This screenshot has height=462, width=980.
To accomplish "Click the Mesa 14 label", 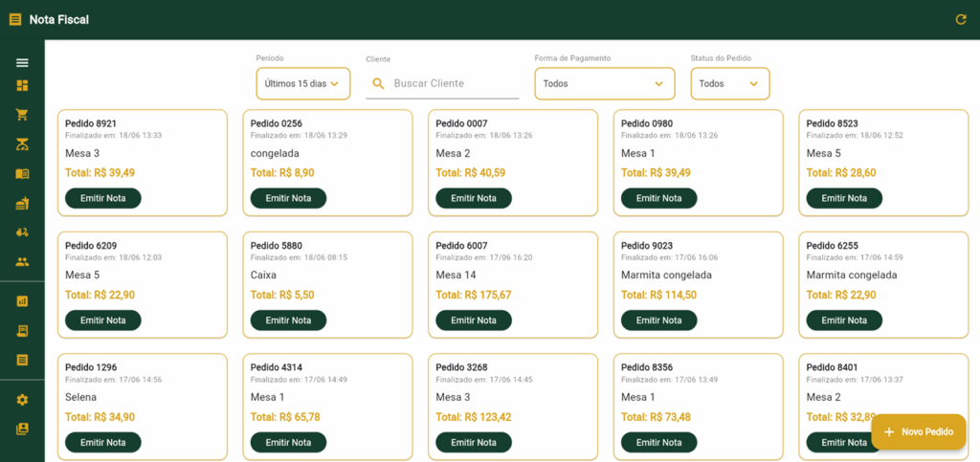I will click(457, 275).
